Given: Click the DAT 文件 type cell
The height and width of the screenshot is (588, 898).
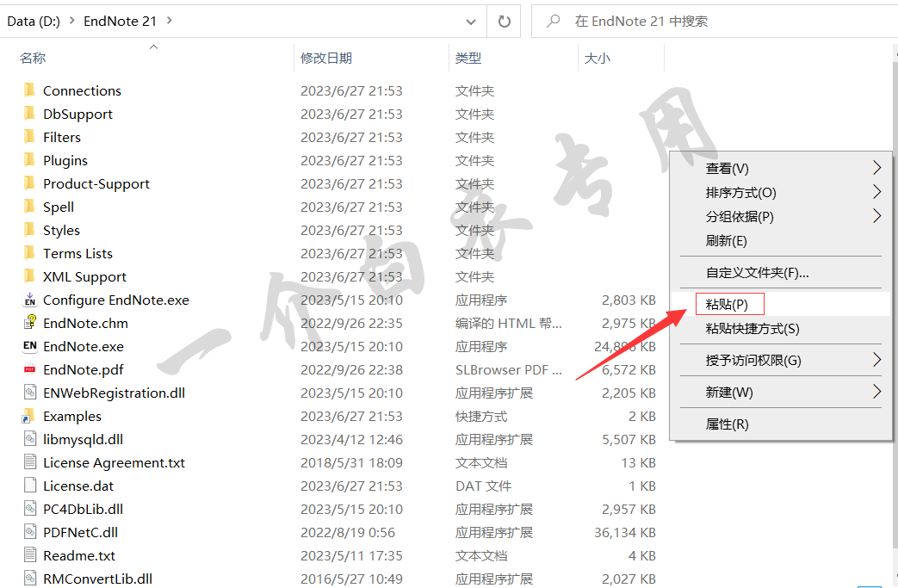Looking at the screenshot, I should point(483,486).
